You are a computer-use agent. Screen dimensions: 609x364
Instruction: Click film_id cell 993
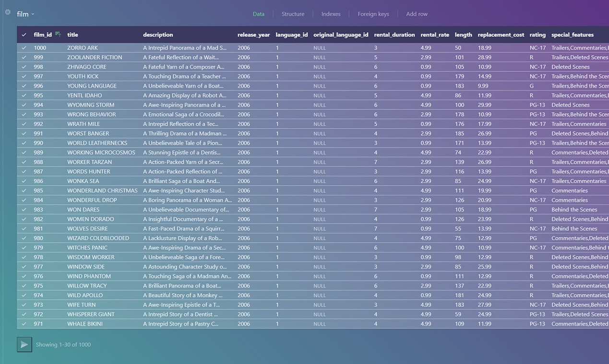pyautogui.click(x=38, y=115)
